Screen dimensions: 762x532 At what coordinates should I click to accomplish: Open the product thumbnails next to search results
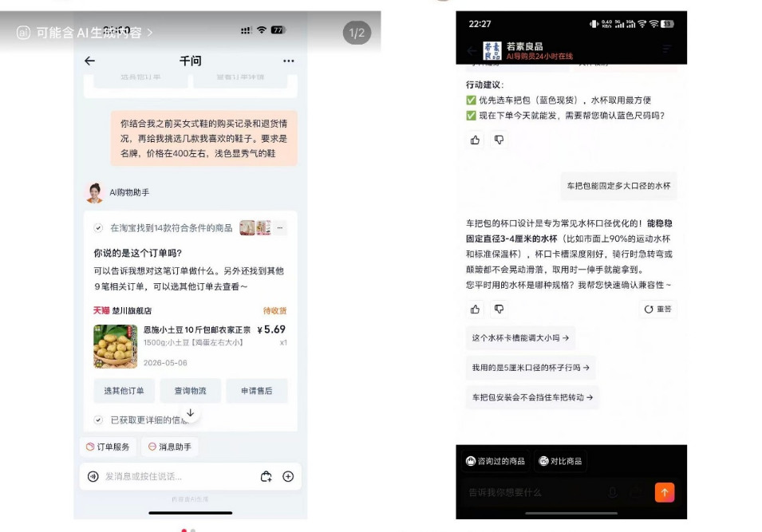click(255, 228)
